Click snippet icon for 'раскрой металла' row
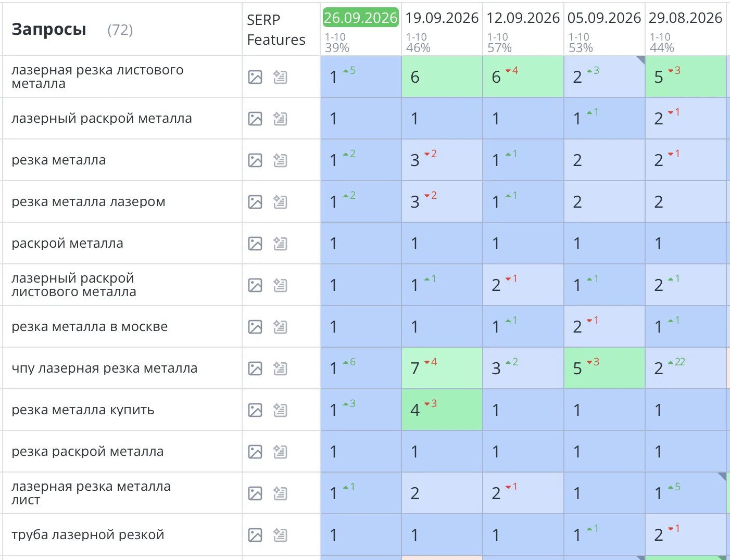Viewport: 730px width, 560px height. pyautogui.click(x=280, y=244)
